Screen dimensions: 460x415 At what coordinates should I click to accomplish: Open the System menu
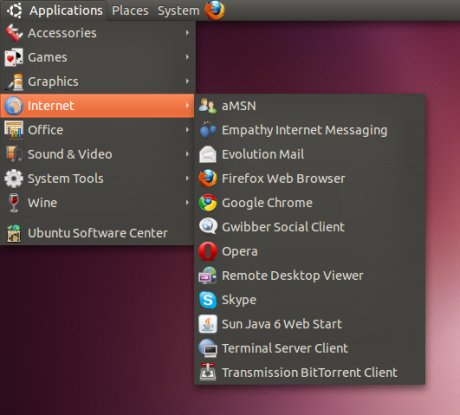(x=179, y=11)
